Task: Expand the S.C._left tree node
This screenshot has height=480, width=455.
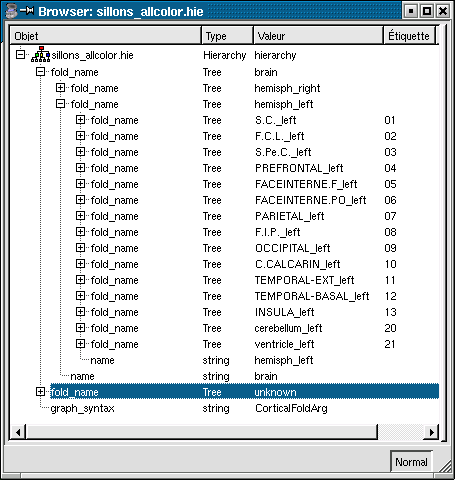Action: click(80, 120)
